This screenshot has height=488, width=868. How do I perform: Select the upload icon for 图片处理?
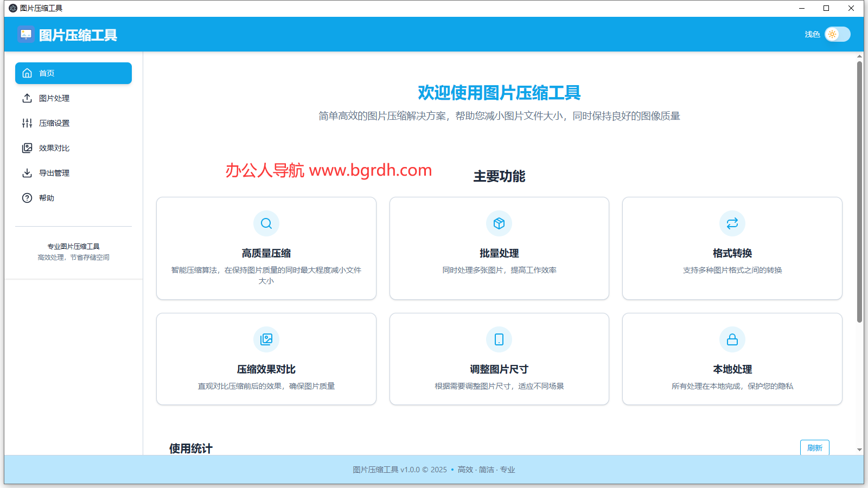[27, 98]
